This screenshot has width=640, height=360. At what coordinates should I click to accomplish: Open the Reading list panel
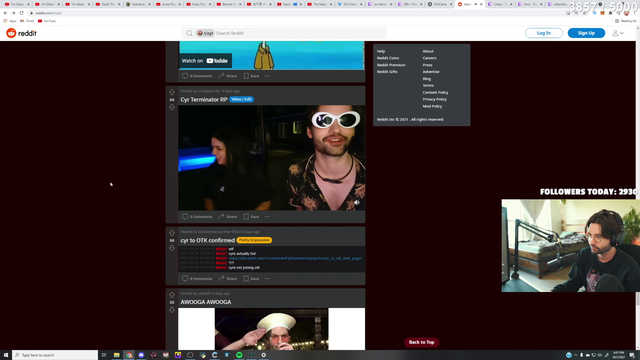coord(625,21)
